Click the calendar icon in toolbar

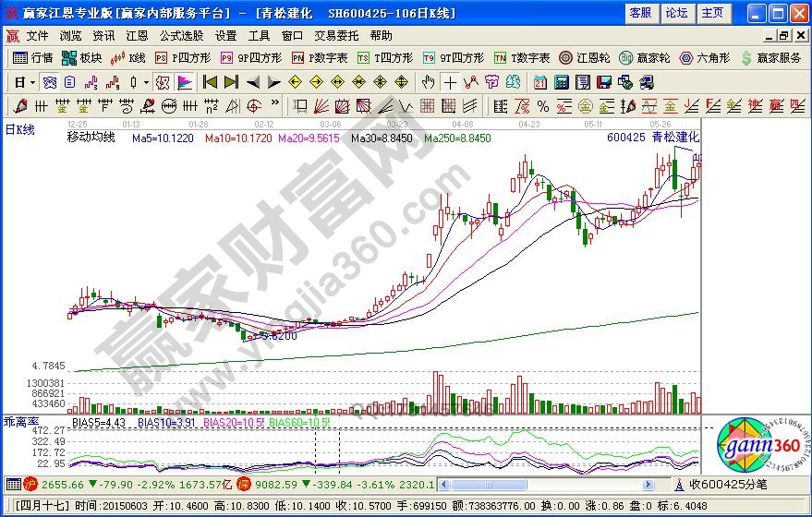539,81
